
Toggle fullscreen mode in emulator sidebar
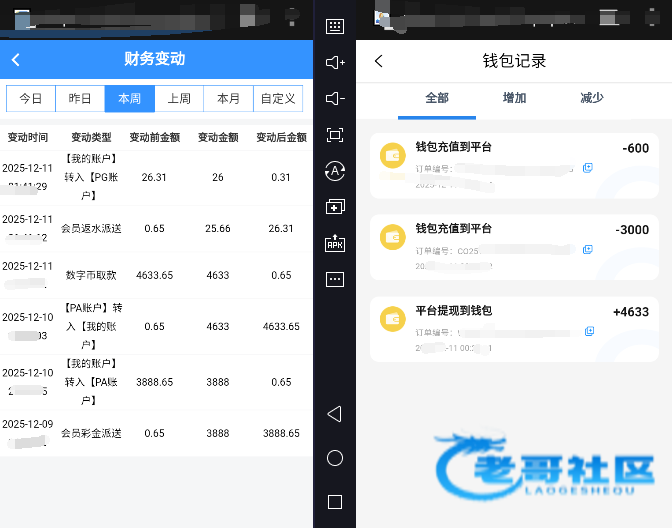[335, 135]
